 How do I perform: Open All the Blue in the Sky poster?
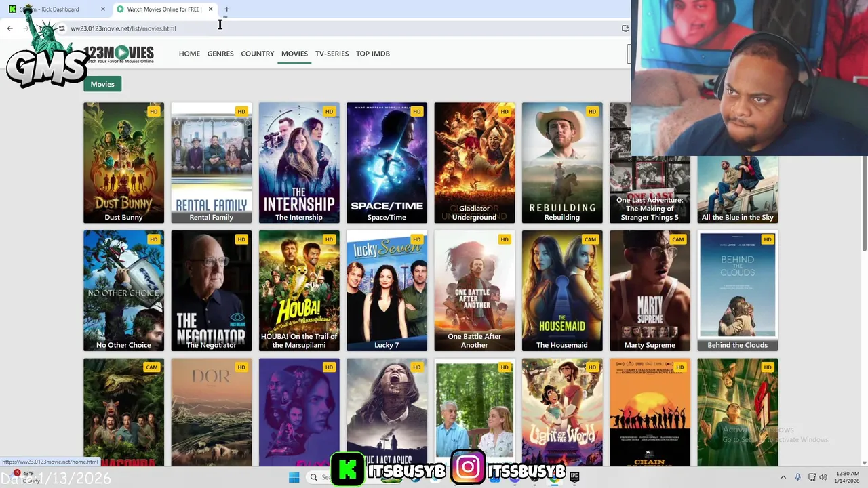(737, 190)
